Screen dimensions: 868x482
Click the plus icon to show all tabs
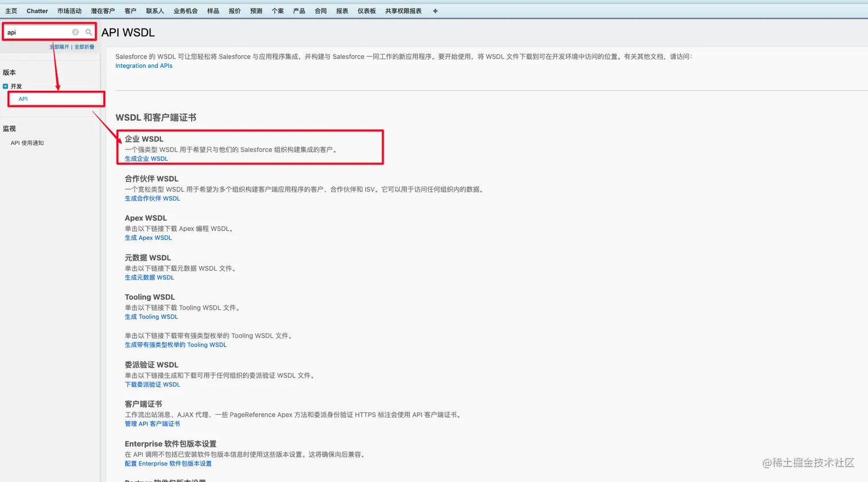(435, 11)
